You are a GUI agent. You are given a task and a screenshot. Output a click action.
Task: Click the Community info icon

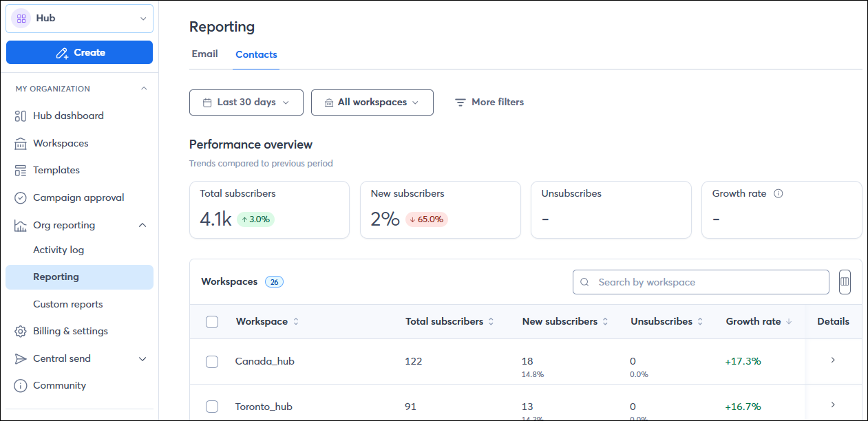tap(21, 386)
